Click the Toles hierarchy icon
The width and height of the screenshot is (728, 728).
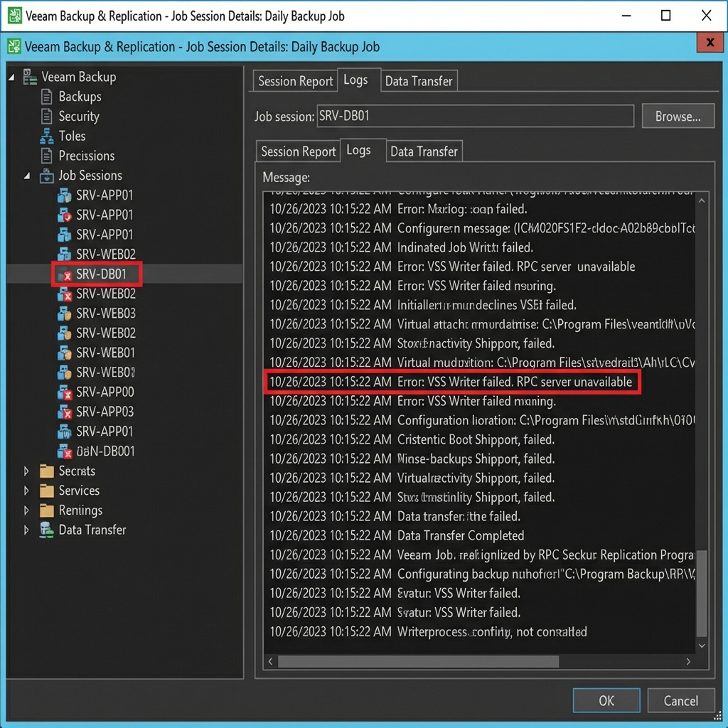coord(47,136)
